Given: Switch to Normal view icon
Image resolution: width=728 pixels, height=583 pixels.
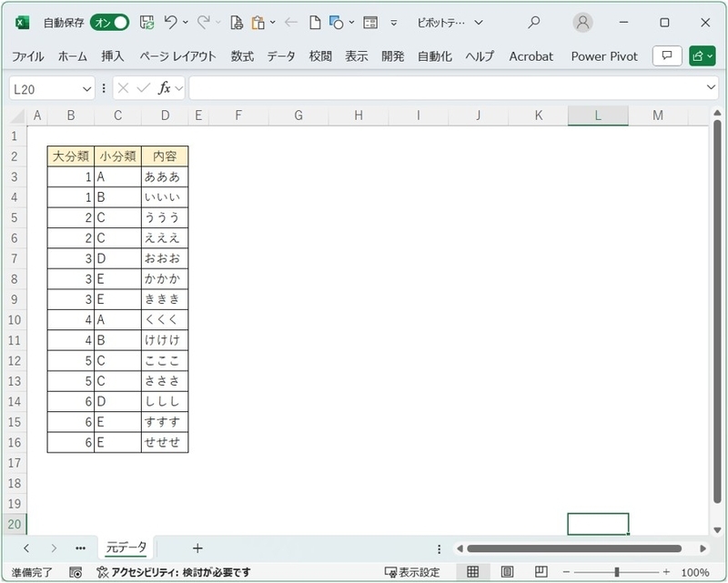Looking at the screenshot, I should (472, 572).
